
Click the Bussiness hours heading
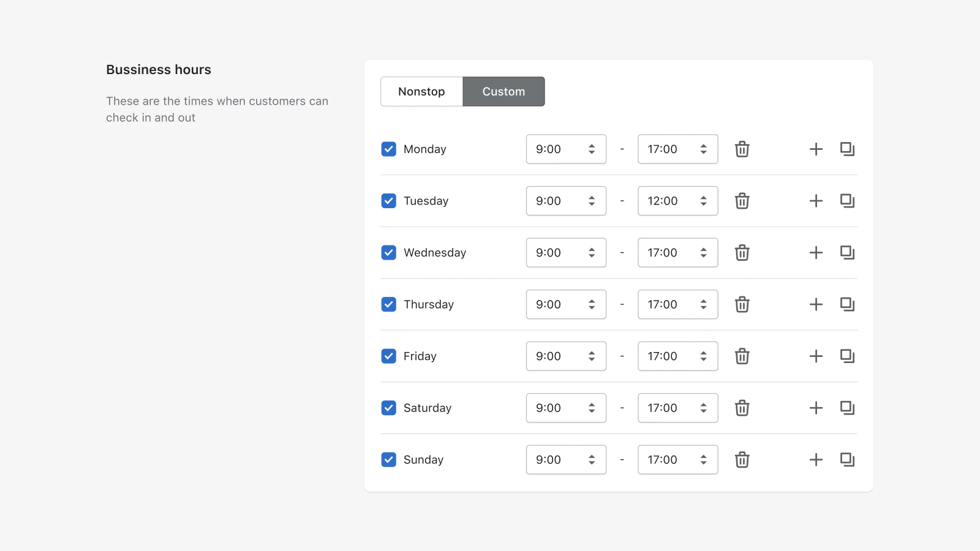tap(159, 70)
